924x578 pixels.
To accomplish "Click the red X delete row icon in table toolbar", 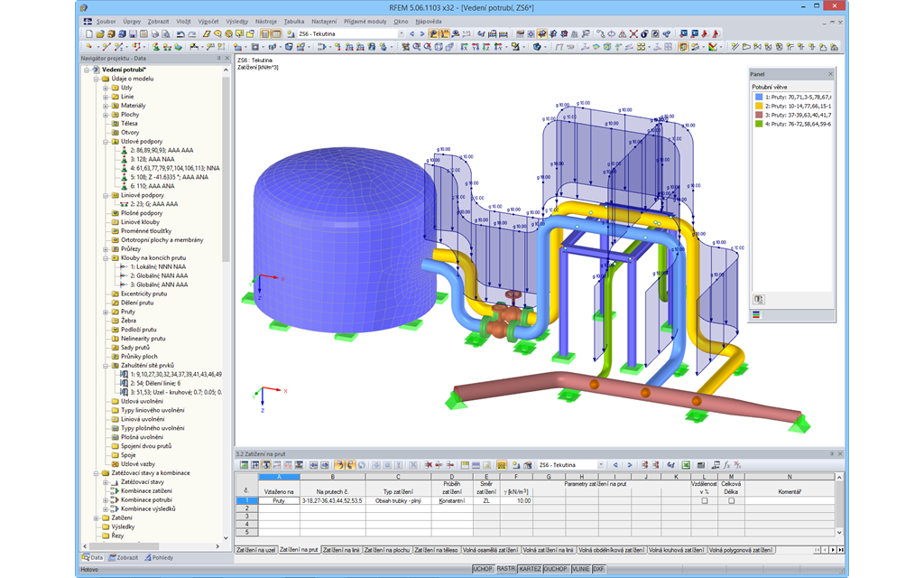I will click(429, 465).
